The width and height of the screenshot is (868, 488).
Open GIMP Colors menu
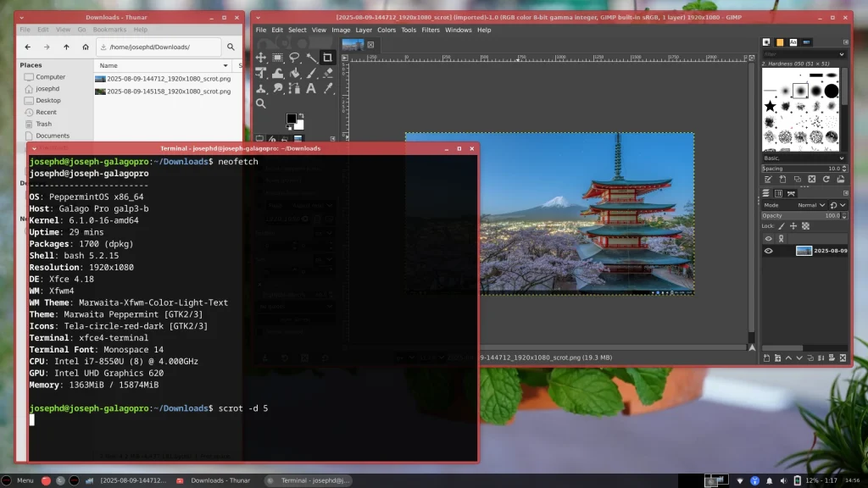click(387, 30)
